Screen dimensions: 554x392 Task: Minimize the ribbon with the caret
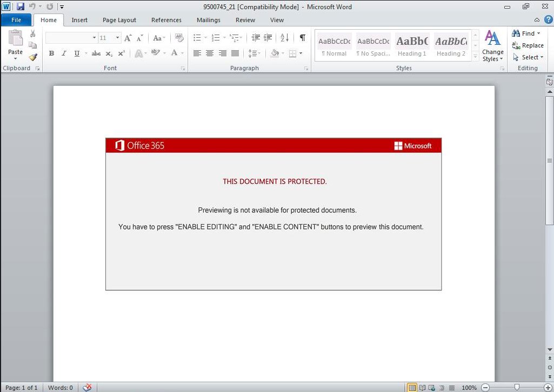537,20
